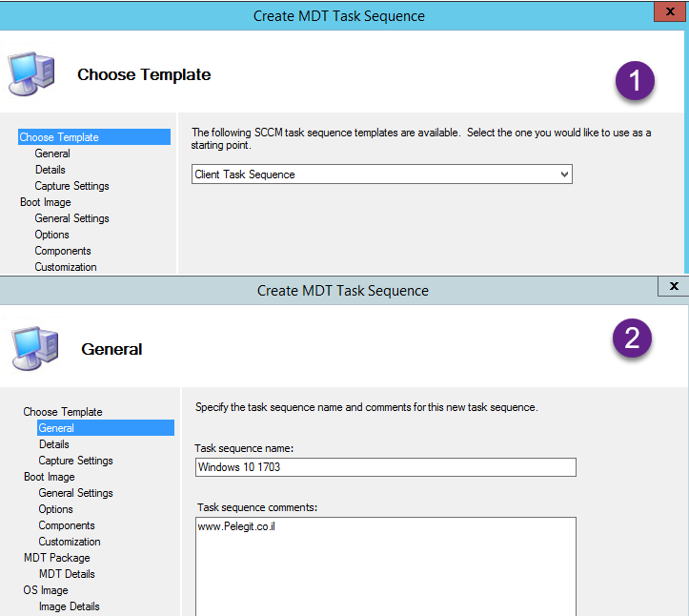Select Image Details in bottom wizard sidebar
Viewport: 689px width, 616px height.
(70, 606)
